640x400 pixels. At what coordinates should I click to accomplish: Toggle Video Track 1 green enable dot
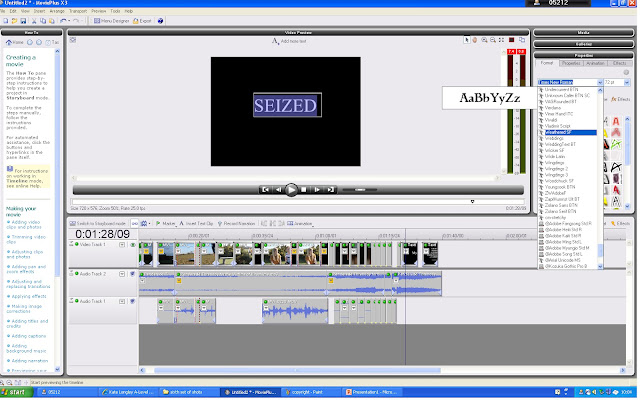point(76,244)
